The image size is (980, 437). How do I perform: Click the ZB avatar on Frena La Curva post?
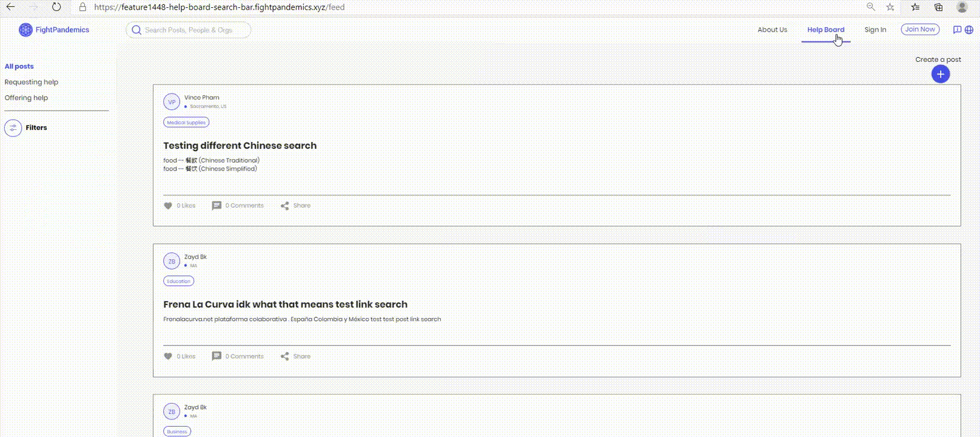(x=172, y=261)
